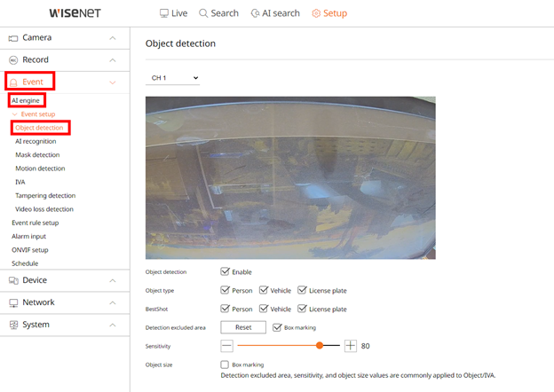Click the Device sidebar icon
The image size is (554, 392).
click(x=13, y=280)
